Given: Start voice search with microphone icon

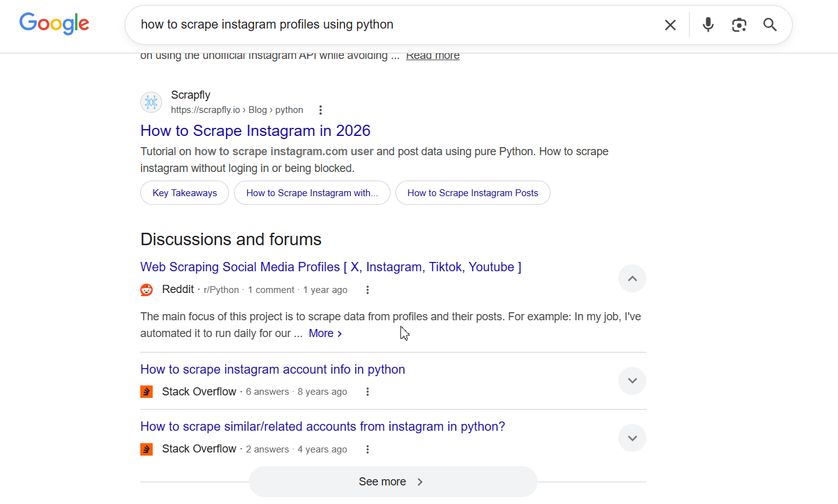Looking at the screenshot, I should [708, 25].
